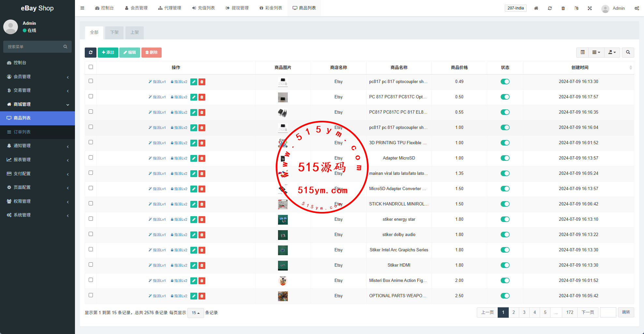Click the page jump input field
Image resolution: width=644 pixels, height=334 pixels.
click(x=608, y=312)
